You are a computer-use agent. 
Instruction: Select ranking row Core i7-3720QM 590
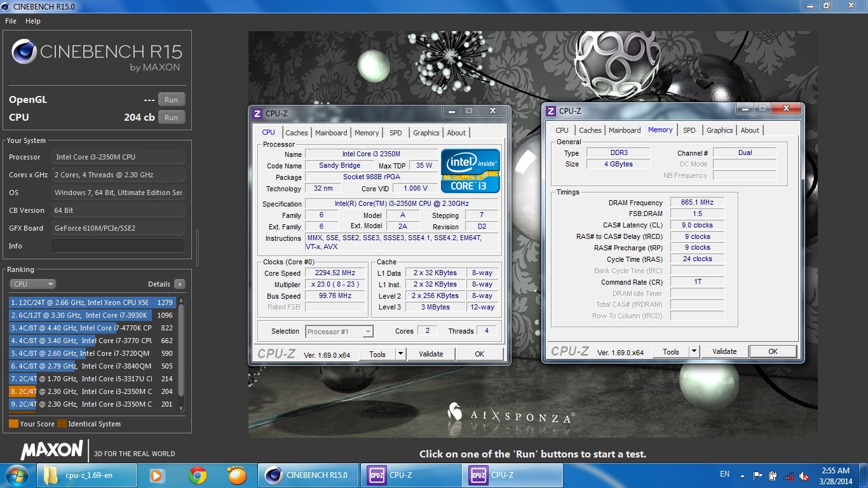point(93,353)
